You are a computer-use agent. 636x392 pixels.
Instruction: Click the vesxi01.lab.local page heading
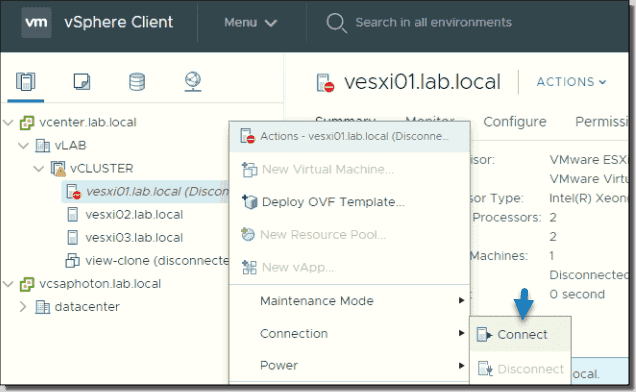pyautogui.click(x=422, y=82)
